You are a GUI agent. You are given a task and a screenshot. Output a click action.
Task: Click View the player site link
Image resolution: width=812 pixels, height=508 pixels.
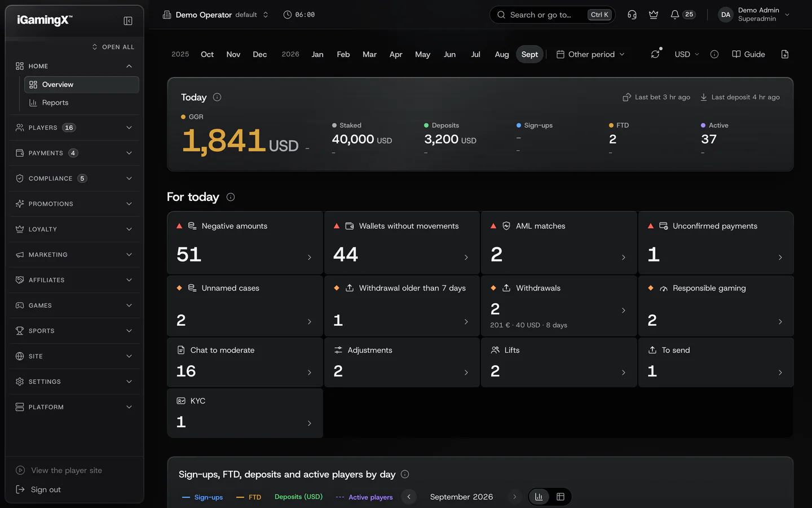point(59,470)
